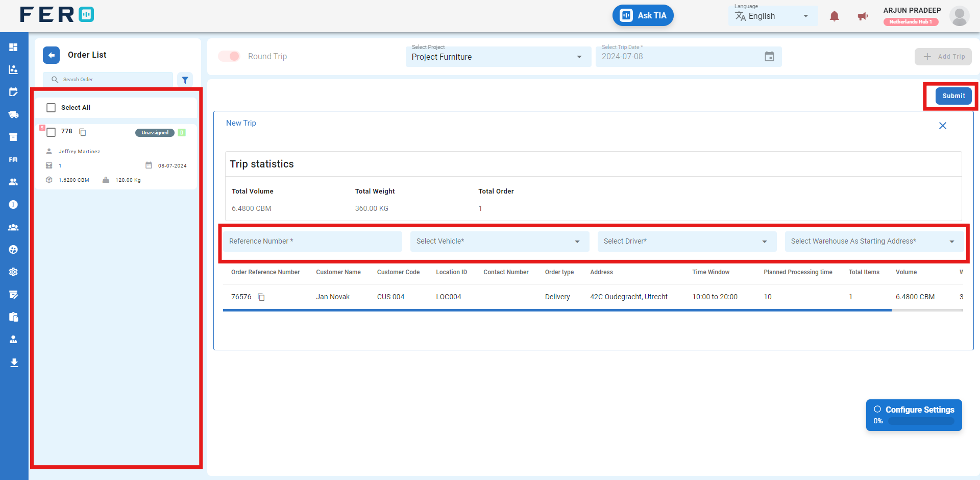The height and width of the screenshot is (480, 980).
Task: Click the New Trip heading
Action: click(x=241, y=123)
